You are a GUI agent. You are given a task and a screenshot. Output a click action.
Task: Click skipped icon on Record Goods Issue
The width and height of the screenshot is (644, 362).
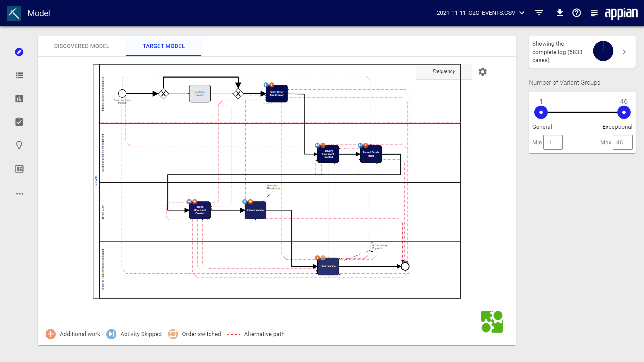[x=360, y=145]
